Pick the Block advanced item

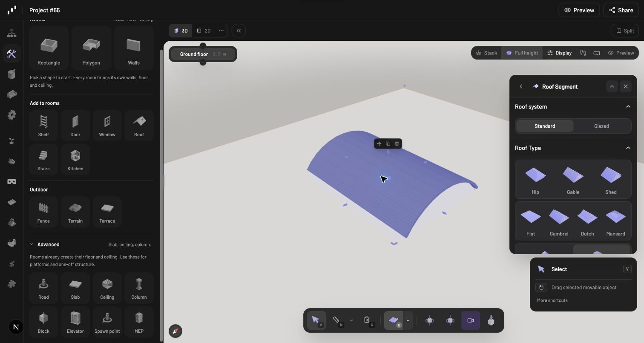click(43, 322)
